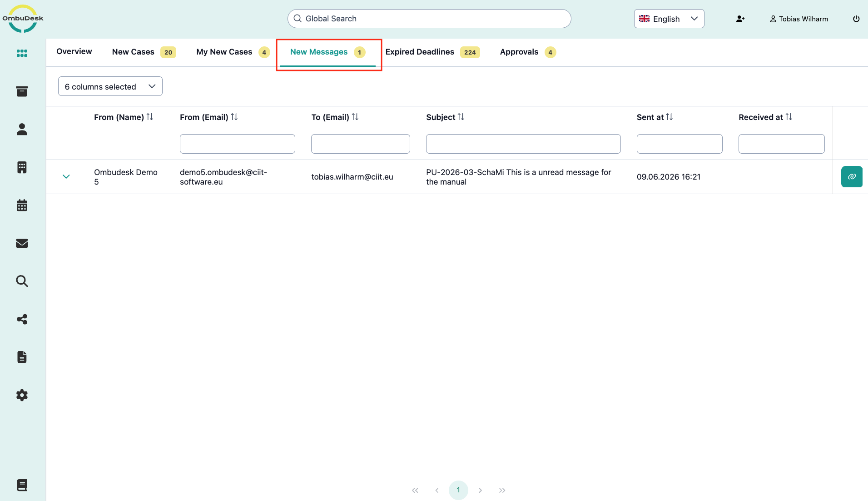Screen dimensions: 868x501
Task: Open the calendar icon in sidebar
Action: coord(22,205)
